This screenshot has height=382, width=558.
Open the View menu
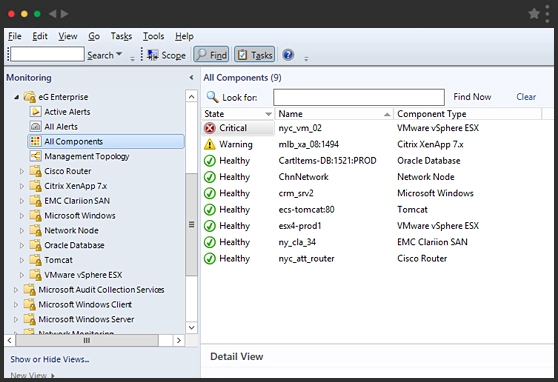coord(68,36)
